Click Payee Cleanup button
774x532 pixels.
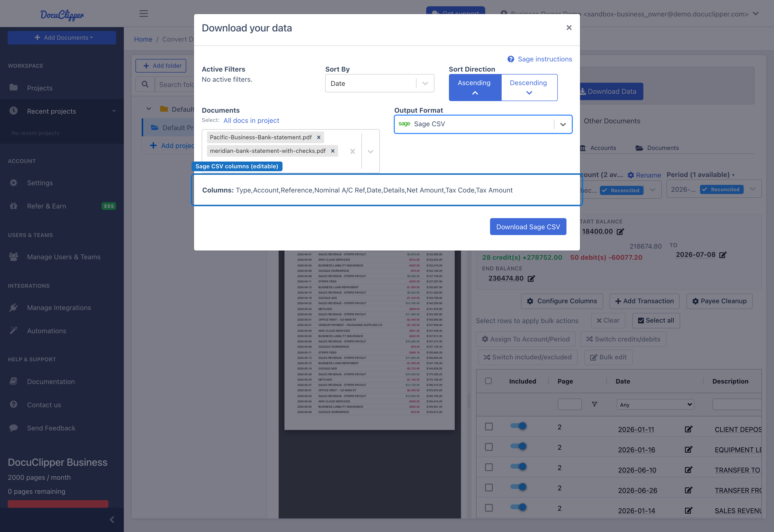(719, 301)
